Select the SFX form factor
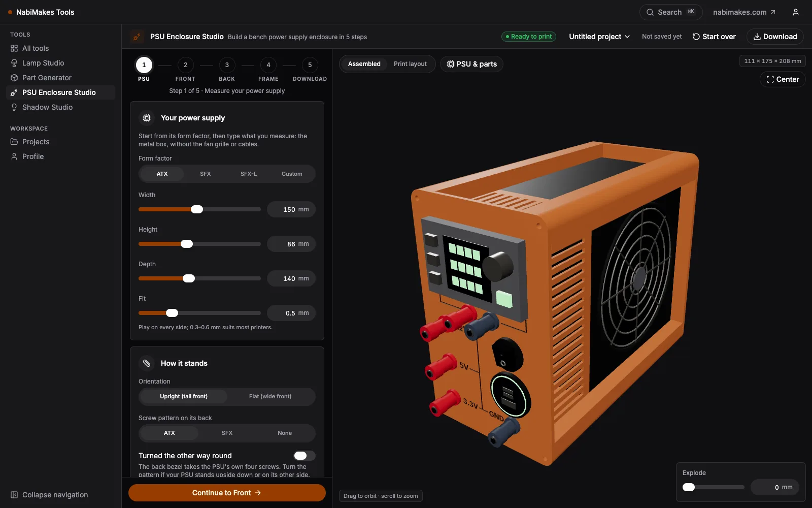812x508 pixels. 205,174
